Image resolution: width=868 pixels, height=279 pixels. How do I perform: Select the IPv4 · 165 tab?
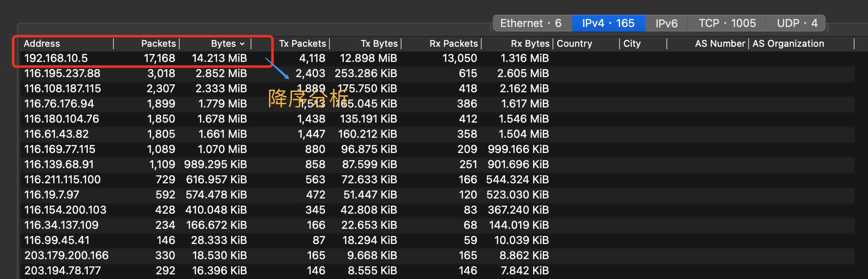[x=608, y=23]
